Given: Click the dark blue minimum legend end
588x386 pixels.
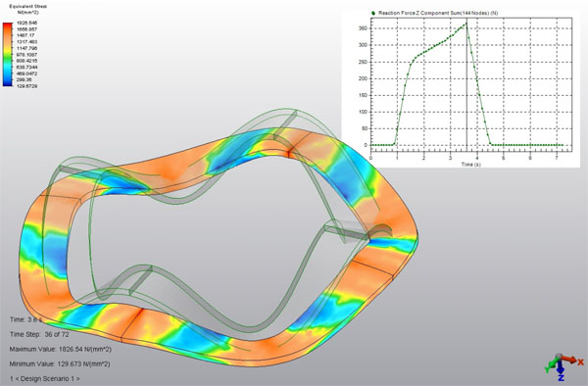Looking at the screenshot, I should click(8, 83).
